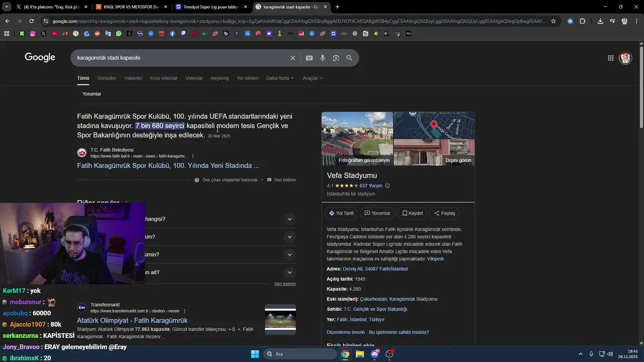Screen dimensions: 644x362
Task: Open the Chrome apps grid in bookmarks bar
Action: click(x=7, y=34)
